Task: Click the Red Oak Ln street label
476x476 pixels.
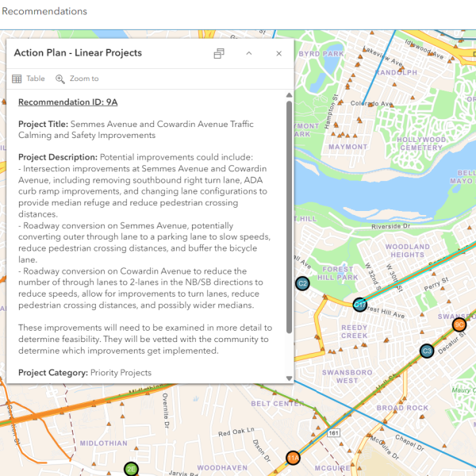Action: (x=236, y=432)
